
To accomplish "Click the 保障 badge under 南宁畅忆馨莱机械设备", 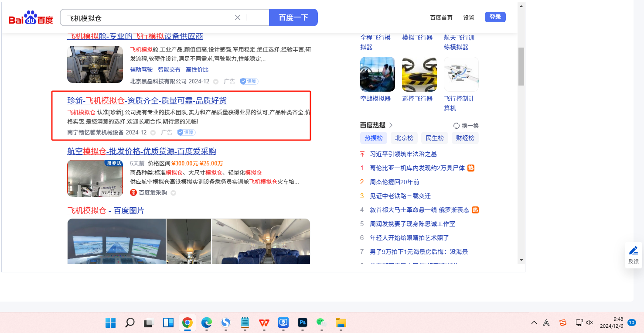I will 187,132.
